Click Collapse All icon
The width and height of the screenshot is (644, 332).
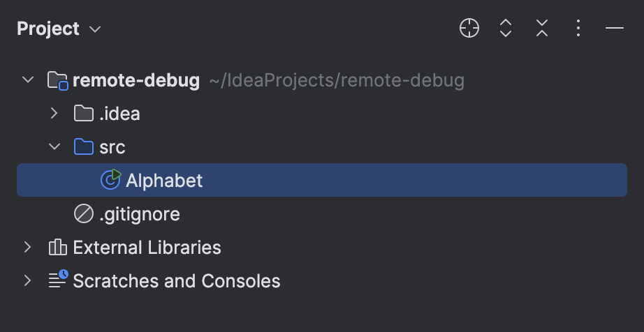click(542, 29)
